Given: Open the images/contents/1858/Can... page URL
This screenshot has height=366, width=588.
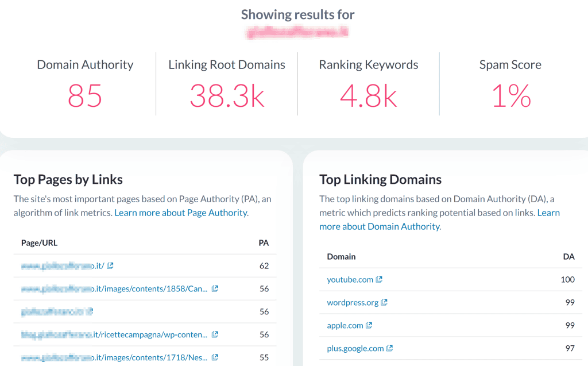Looking at the screenshot, I should coord(114,288).
